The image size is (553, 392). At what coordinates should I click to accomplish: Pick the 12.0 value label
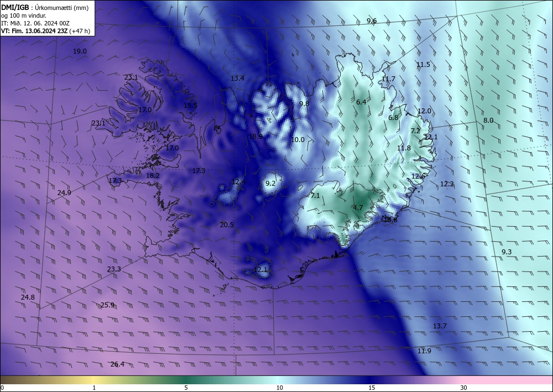[424, 111]
